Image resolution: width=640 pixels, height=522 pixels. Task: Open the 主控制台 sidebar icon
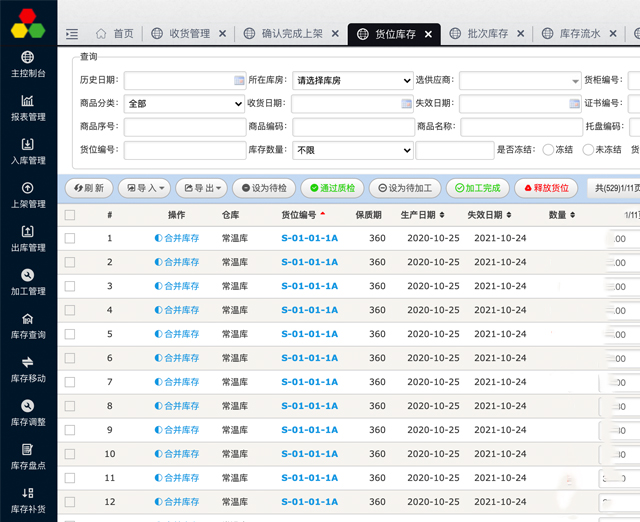click(28, 64)
